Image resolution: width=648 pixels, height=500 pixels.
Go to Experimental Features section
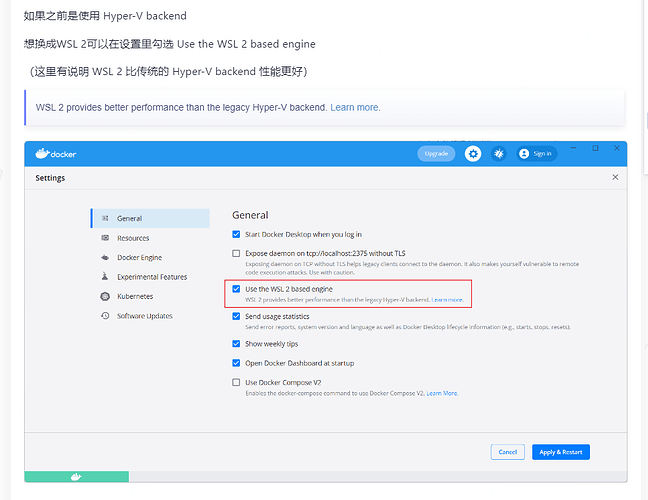(152, 277)
